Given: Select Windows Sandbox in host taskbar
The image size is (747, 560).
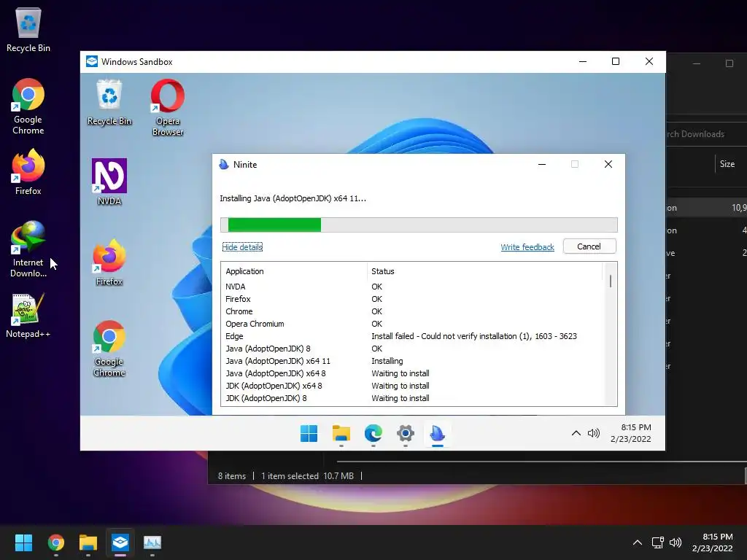Looking at the screenshot, I should click(120, 542).
